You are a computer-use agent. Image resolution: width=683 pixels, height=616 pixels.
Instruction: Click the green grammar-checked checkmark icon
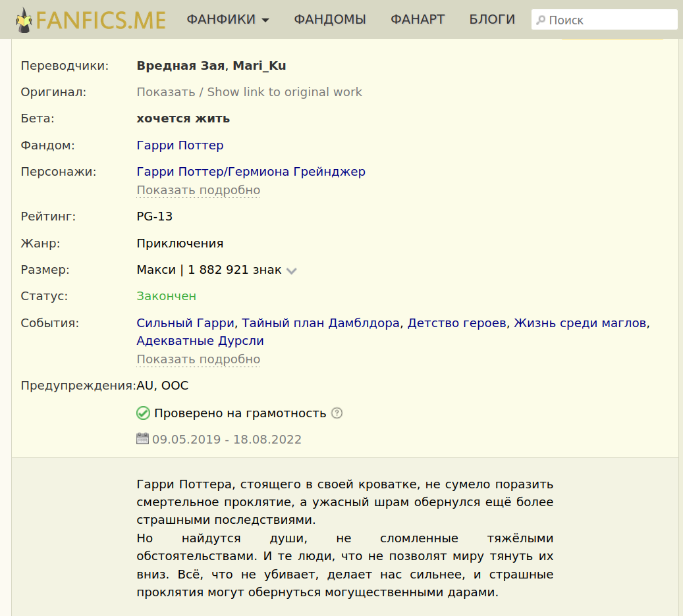point(143,413)
